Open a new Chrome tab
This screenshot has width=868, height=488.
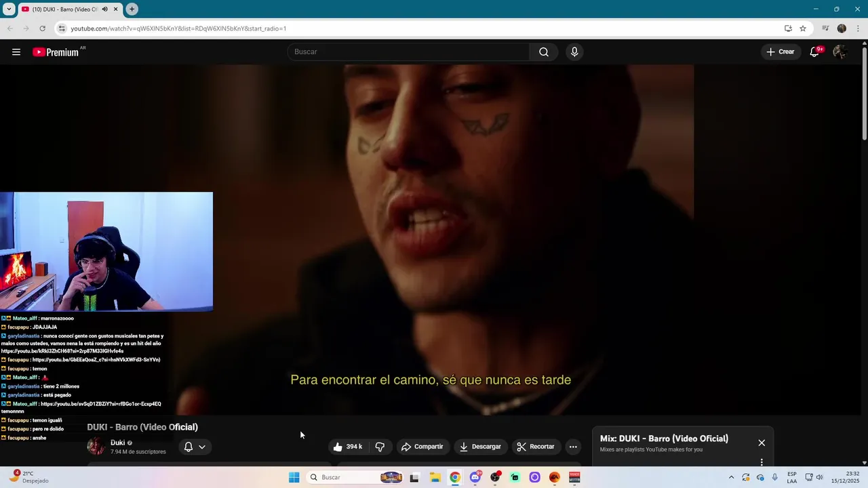(132, 9)
